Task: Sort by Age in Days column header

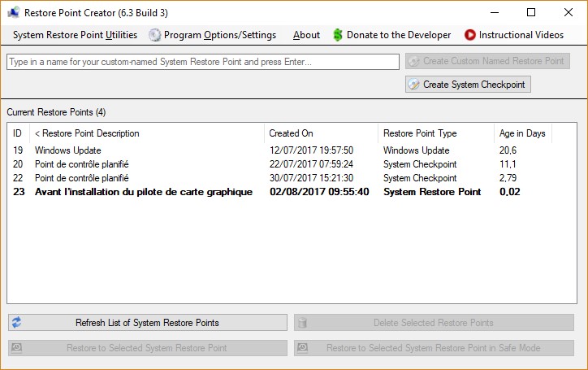Action: pos(522,133)
